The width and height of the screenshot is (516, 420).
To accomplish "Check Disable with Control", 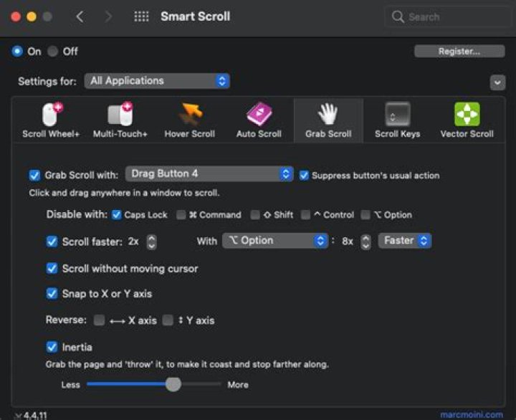I will (305, 214).
